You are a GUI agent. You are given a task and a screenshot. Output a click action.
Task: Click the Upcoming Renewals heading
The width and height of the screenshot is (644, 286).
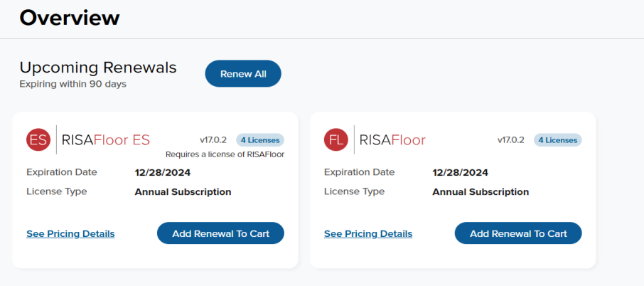(98, 68)
